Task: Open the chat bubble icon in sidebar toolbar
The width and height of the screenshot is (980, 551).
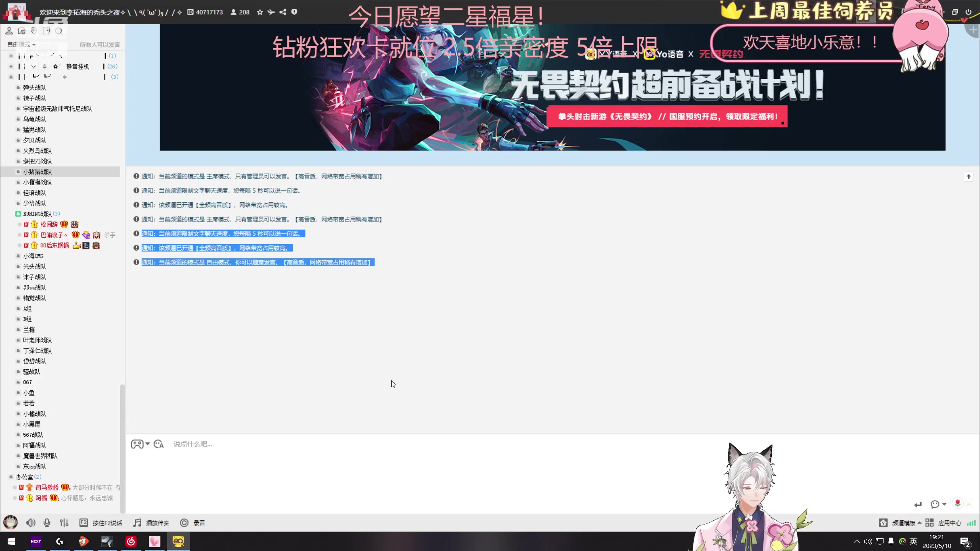Action: coord(21,31)
